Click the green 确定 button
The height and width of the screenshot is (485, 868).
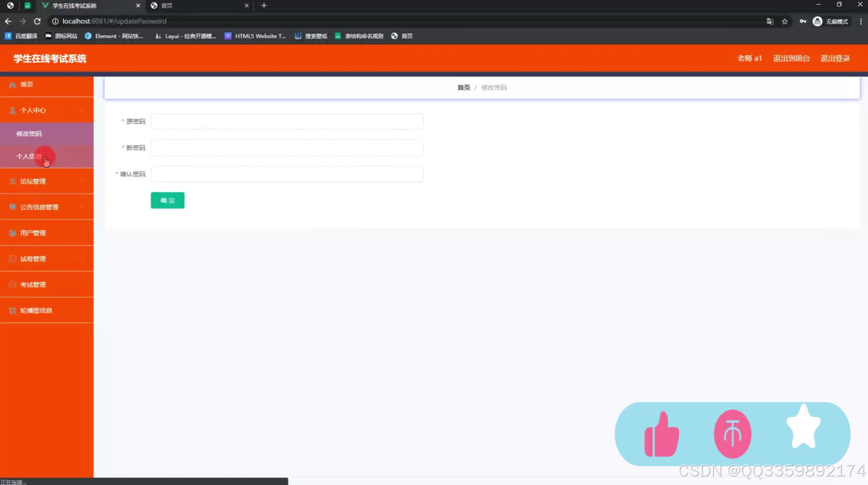167,200
